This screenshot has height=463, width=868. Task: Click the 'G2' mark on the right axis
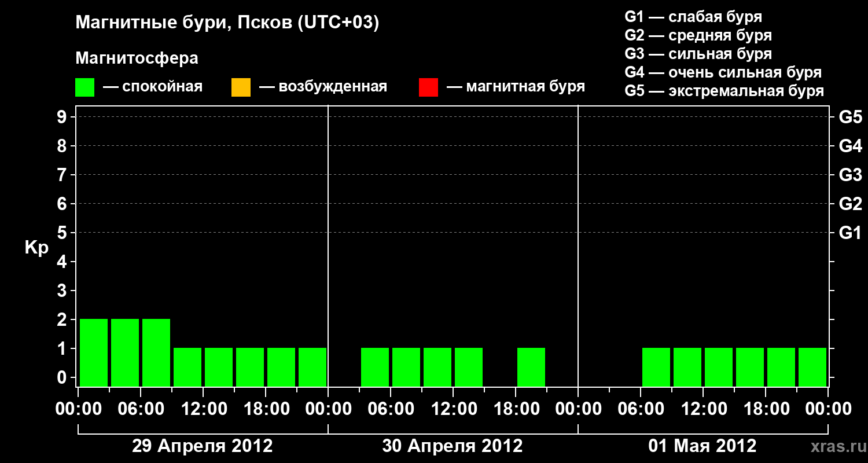[x=851, y=204]
